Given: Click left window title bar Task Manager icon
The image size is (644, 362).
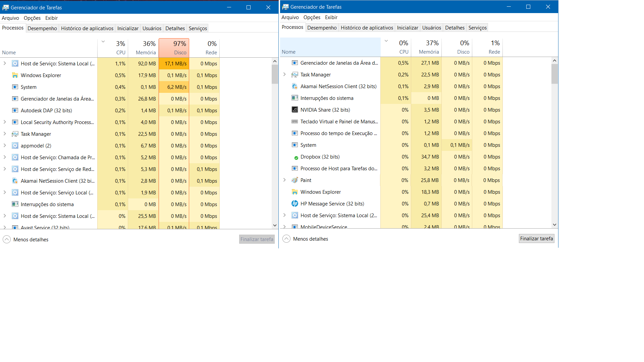Looking at the screenshot, I should pyautogui.click(x=6, y=7).
